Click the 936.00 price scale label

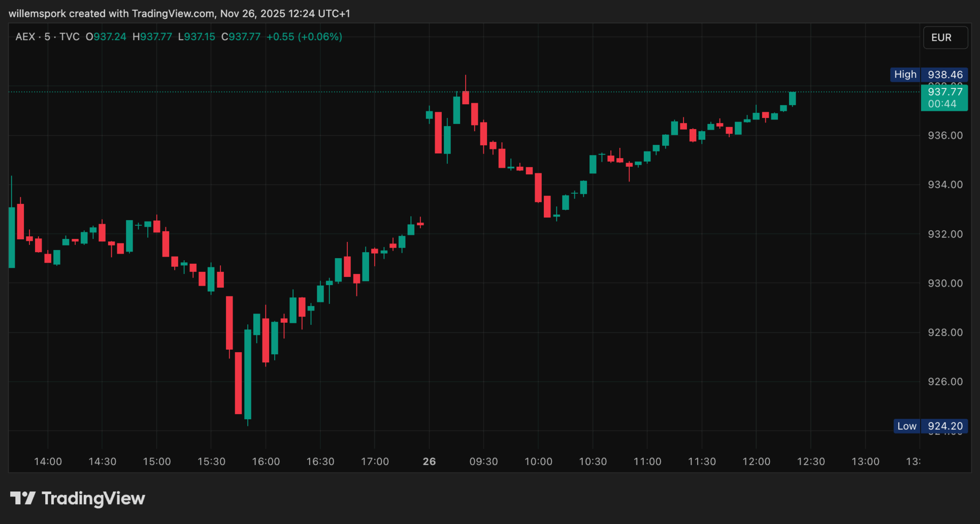(944, 135)
